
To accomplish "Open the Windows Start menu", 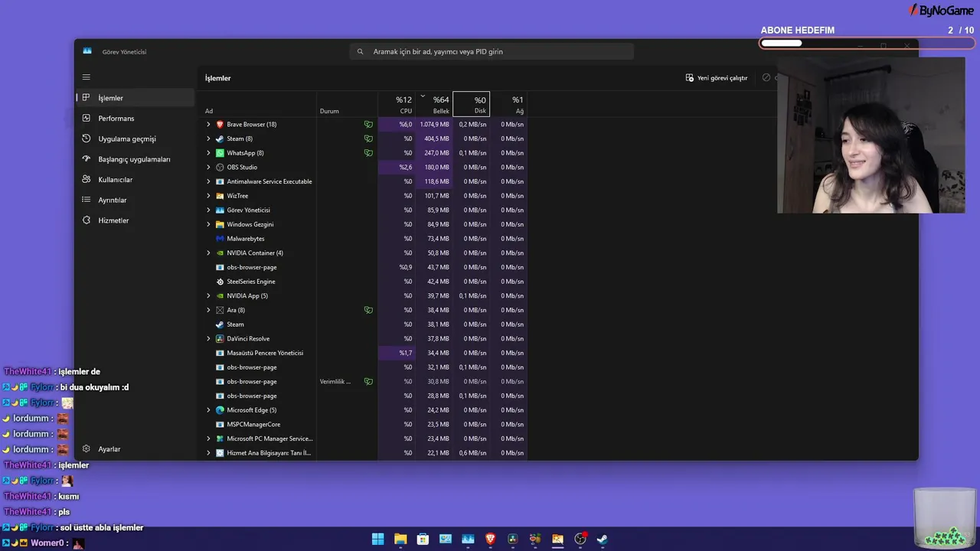I will click(377, 539).
